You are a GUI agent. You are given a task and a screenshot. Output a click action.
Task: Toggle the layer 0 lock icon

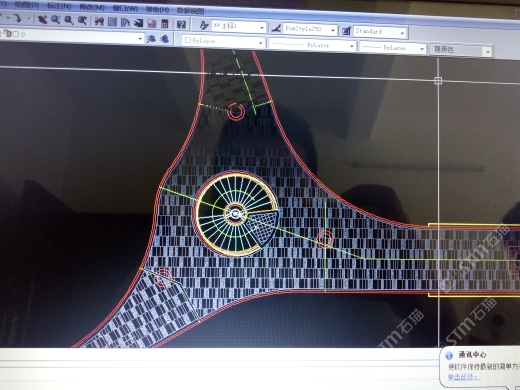point(8,34)
